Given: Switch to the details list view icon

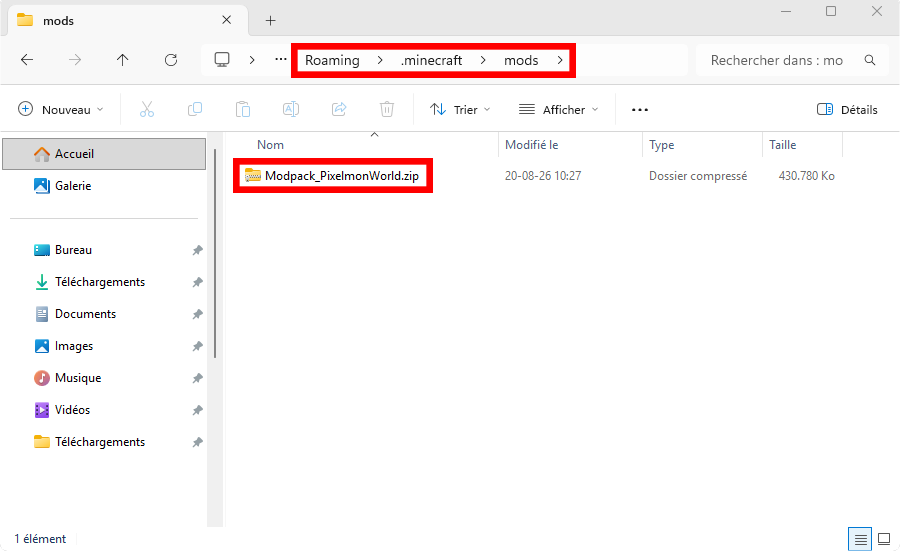Looking at the screenshot, I should pyautogui.click(x=860, y=539).
